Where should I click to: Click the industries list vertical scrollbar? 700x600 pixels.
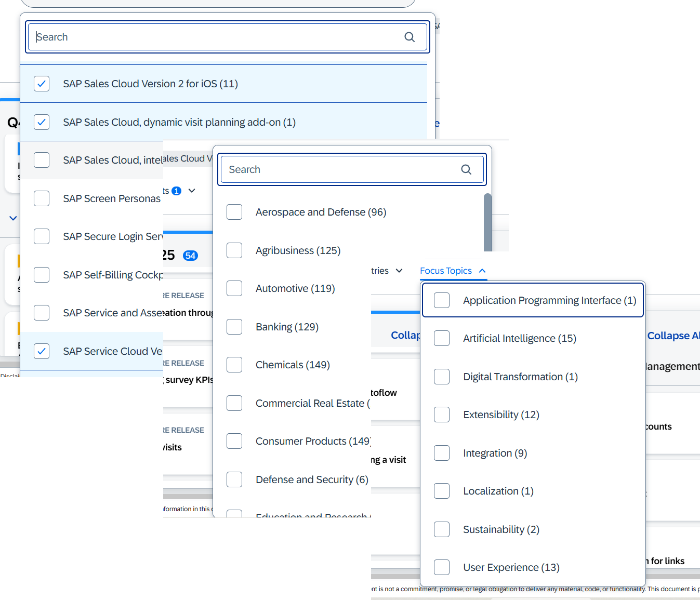point(487,222)
